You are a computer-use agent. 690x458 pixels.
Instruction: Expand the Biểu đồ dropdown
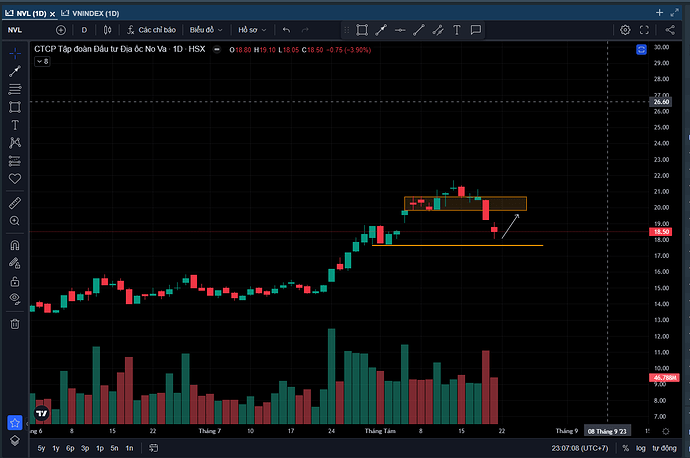coord(206,30)
